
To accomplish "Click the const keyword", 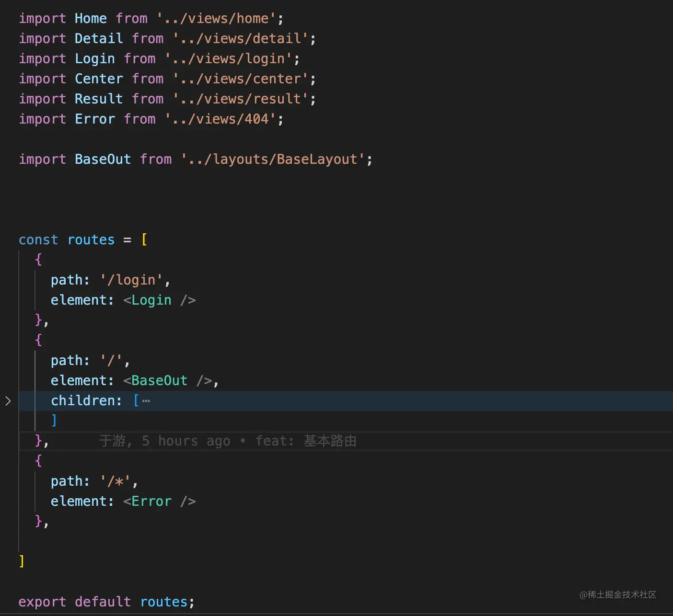I will click(38, 240).
